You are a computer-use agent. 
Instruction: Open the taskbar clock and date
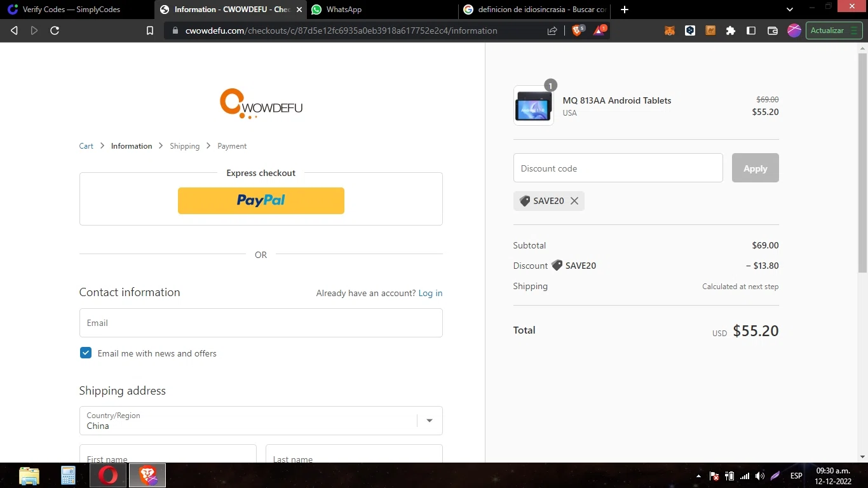pos(833,476)
